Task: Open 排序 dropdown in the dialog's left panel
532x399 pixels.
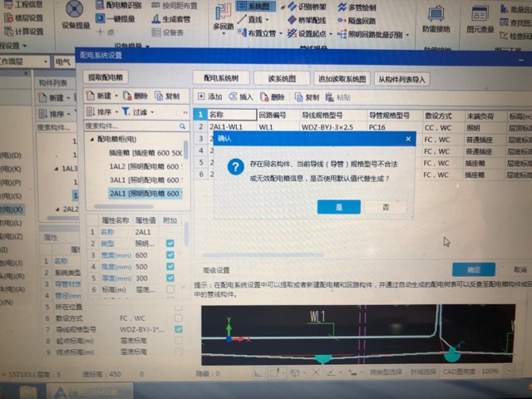Action: click(116, 111)
